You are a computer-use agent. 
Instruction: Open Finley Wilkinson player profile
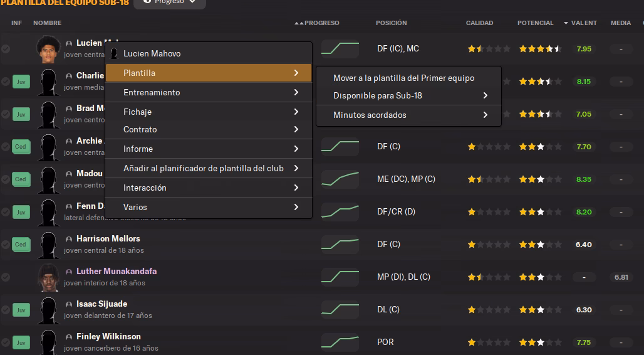[x=108, y=336]
